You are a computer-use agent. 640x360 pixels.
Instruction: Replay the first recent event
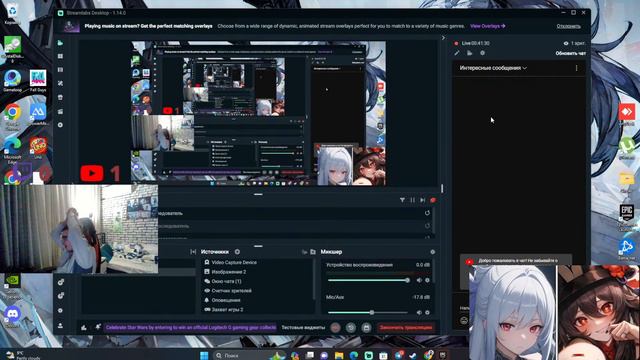[x=427, y=213]
